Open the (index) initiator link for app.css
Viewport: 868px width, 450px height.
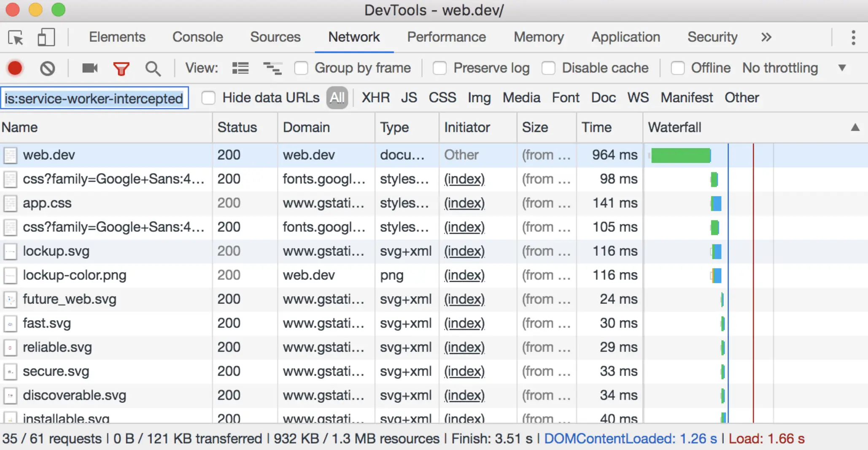(464, 203)
